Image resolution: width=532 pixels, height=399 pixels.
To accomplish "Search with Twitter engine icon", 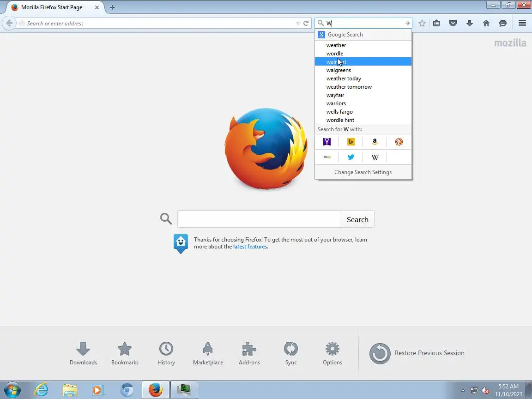I will [351, 157].
